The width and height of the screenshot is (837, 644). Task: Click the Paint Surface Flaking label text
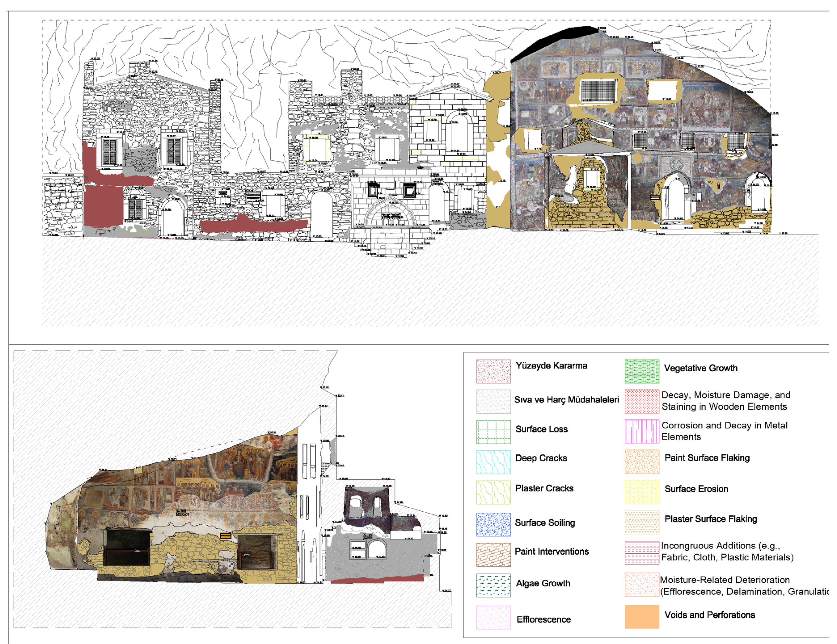(x=707, y=458)
